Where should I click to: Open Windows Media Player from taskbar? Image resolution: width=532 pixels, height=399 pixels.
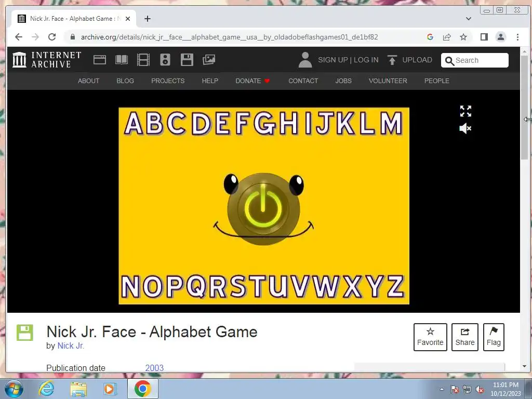(x=109, y=389)
